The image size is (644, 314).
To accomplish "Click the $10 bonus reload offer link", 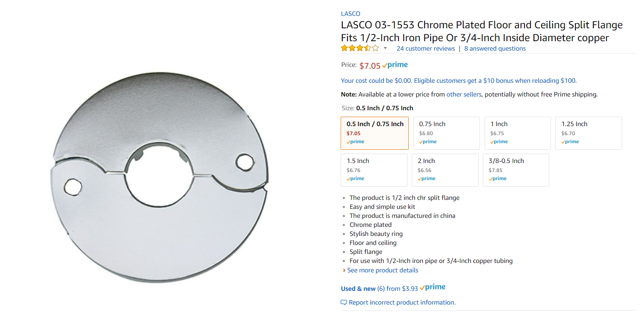I will tap(459, 81).
